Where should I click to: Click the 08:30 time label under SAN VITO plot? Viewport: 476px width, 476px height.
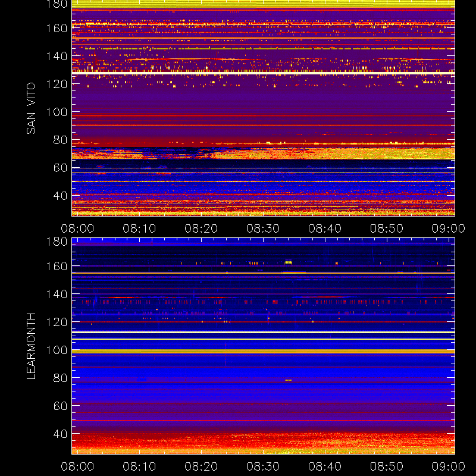tap(263, 228)
